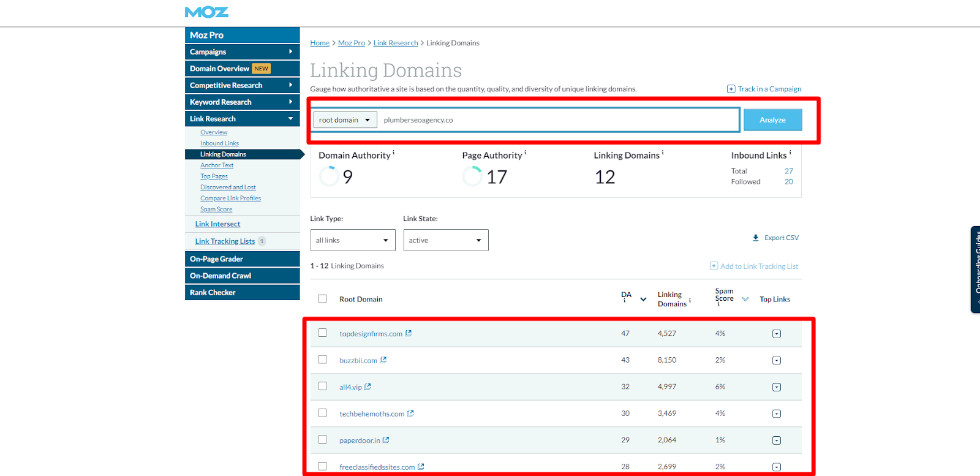Go to Top Pages sidebar link
This screenshot has width=980, height=476.
(x=214, y=176)
